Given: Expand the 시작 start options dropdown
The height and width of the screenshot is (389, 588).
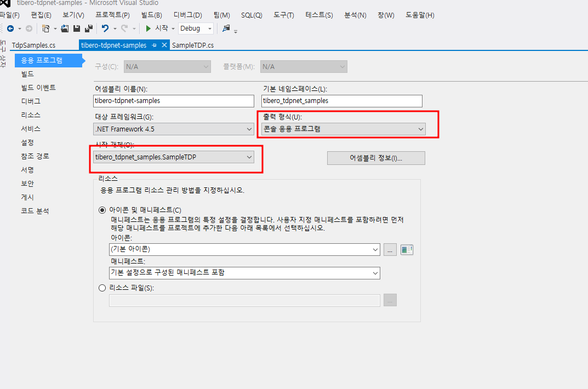Looking at the screenshot, I should 173,29.
